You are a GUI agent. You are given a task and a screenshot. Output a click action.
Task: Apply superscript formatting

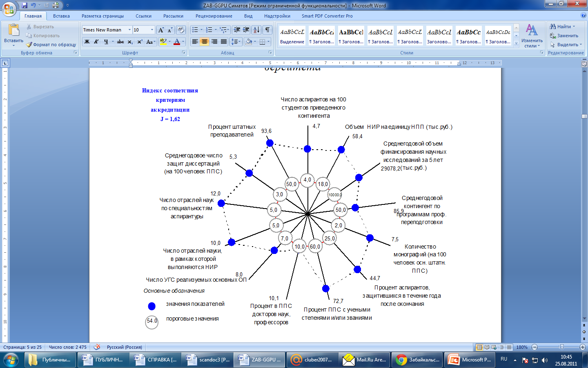coord(140,42)
